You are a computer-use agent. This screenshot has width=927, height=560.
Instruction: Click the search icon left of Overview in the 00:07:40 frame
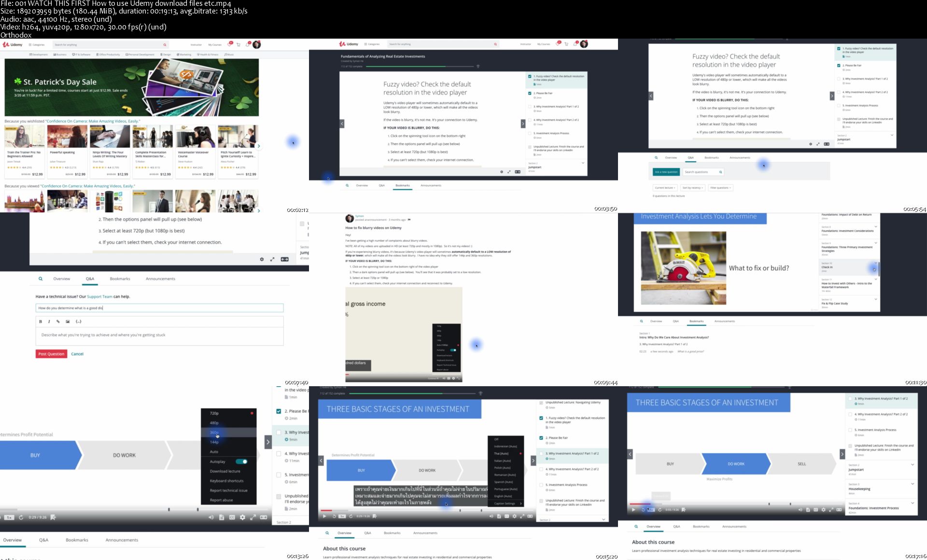(x=41, y=279)
